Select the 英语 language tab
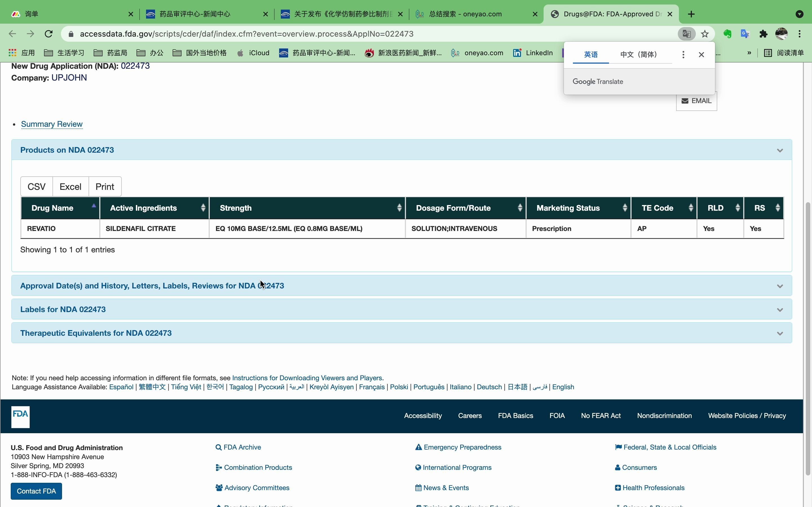Screen dimensions: 812x507 [590, 54]
